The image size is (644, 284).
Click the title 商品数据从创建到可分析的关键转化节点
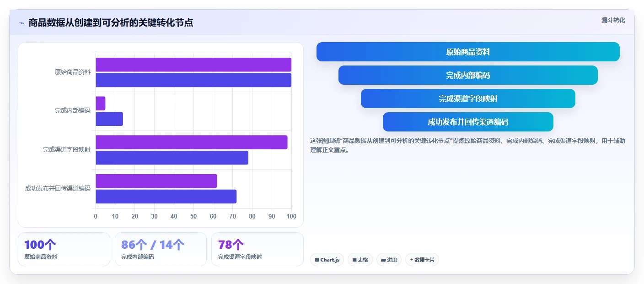click(111, 22)
